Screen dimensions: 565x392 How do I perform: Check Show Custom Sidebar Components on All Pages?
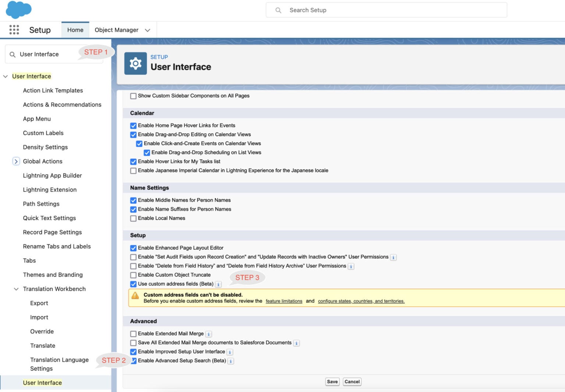pyautogui.click(x=133, y=96)
